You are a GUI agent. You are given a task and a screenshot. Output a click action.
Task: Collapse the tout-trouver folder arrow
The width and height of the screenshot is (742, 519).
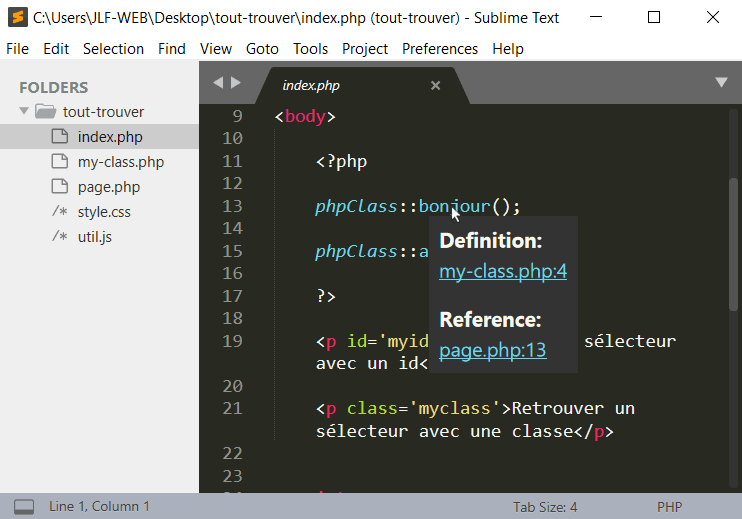(24, 111)
